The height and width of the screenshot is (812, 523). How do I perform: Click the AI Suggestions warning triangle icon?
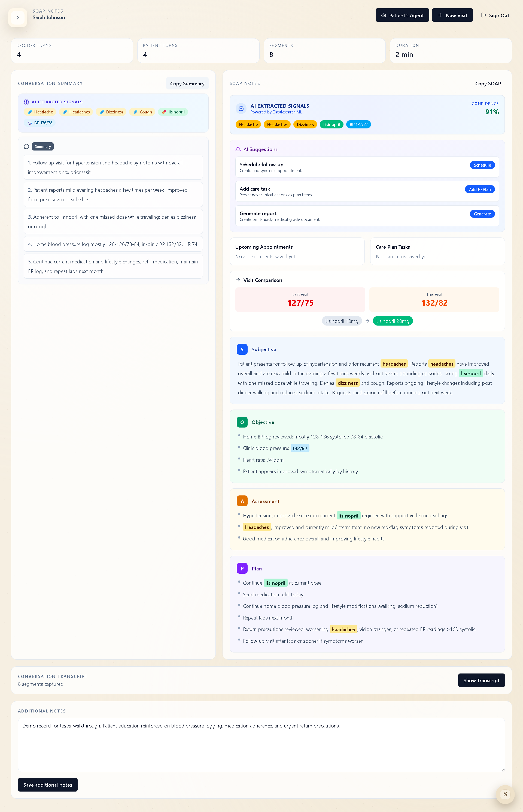click(238, 149)
